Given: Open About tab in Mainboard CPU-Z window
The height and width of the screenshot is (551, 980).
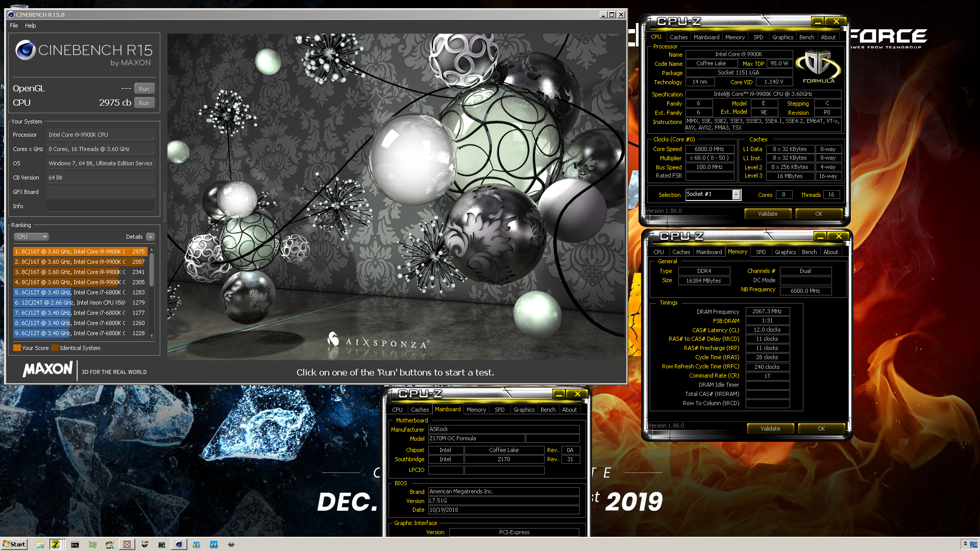Looking at the screenshot, I should tap(569, 410).
